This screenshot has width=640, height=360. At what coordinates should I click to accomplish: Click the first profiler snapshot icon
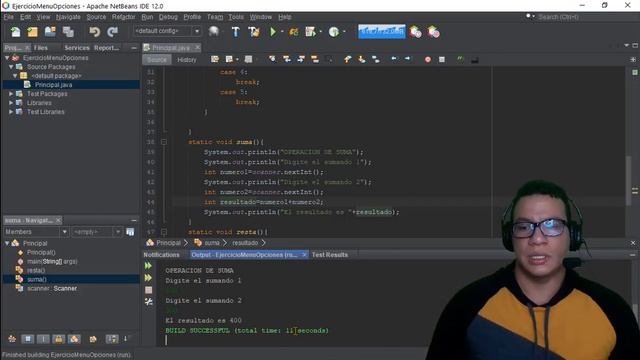[416, 32]
